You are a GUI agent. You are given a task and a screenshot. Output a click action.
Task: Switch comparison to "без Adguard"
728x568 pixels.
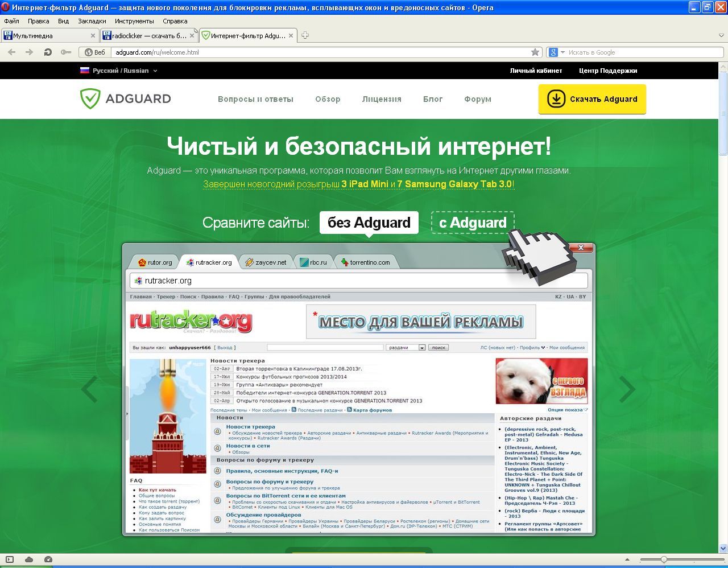369,223
